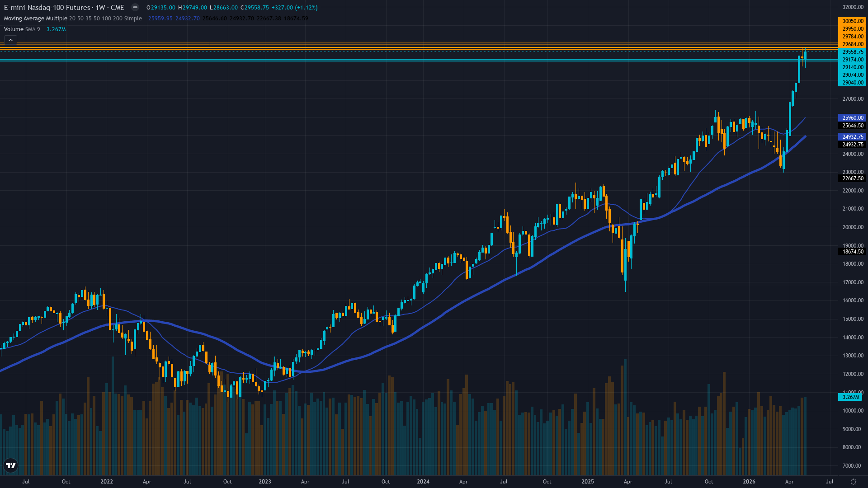Select the orange 29784.00 price label
The height and width of the screenshot is (488, 868).
pyautogui.click(x=852, y=37)
